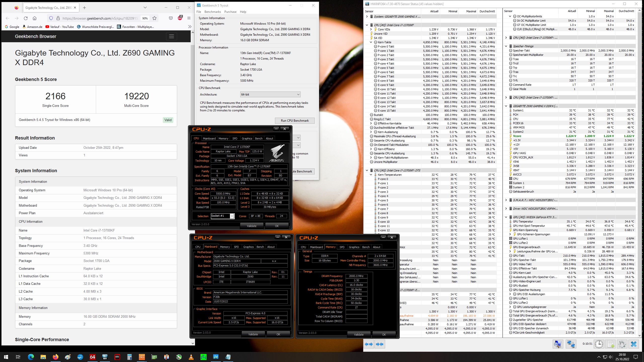Collapse HWiNFO columns with the inward arrows button
This screenshot has width=644, height=362.
pyautogui.click(x=380, y=344)
